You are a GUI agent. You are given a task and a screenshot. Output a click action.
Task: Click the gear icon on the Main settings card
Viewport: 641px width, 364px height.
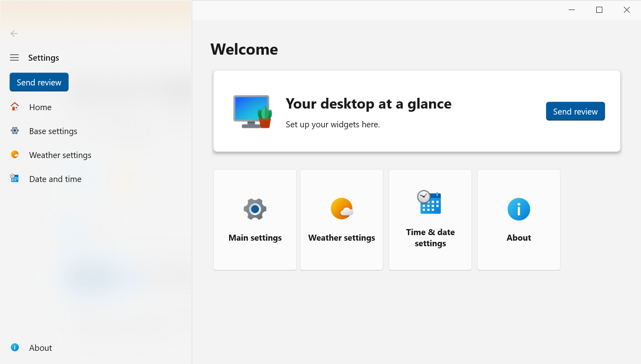coord(255,209)
